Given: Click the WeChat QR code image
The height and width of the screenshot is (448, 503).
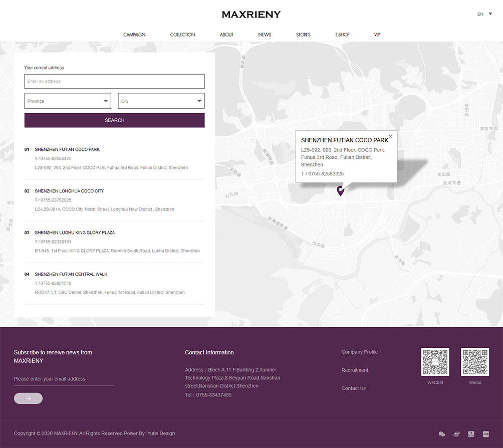Looking at the screenshot, I should coord(435,362).
